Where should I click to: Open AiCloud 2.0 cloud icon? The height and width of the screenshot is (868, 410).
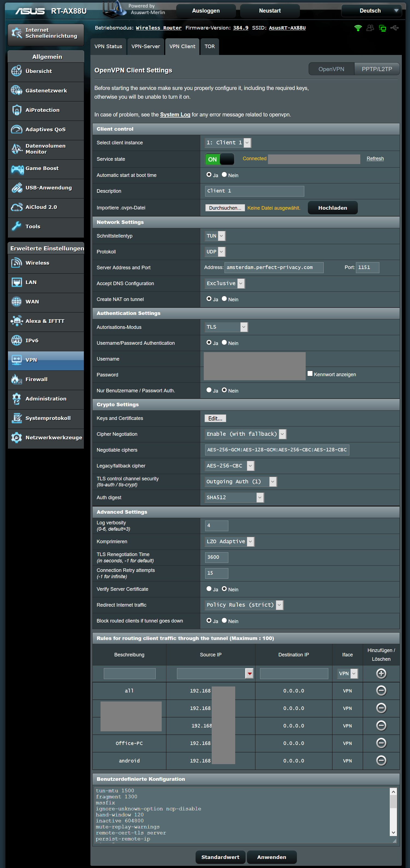(x=16, y=207)
